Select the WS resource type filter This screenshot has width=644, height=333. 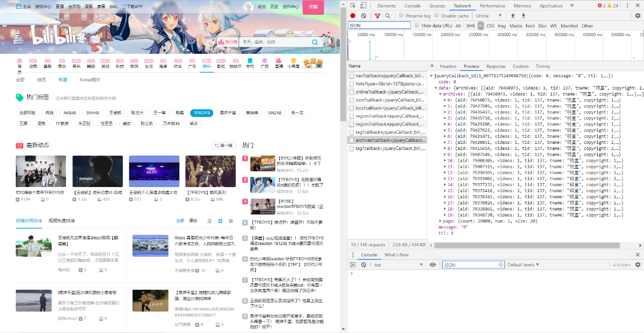pos(553,25)
